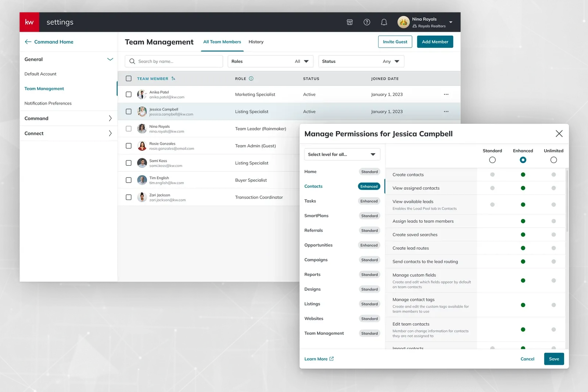Viewport: 588px width, 392px height.
Task: Select the Unlimited level radio button
Action: click(553, 160)
